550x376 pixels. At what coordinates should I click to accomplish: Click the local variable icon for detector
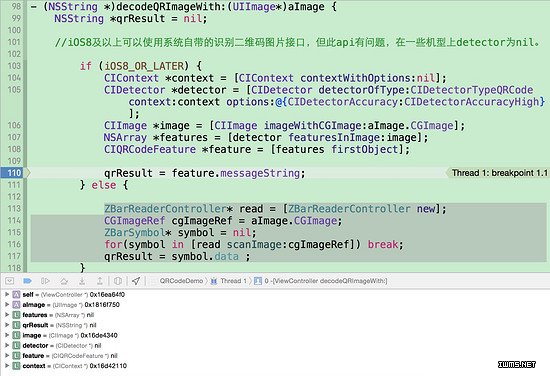click(x=16, y=345)
